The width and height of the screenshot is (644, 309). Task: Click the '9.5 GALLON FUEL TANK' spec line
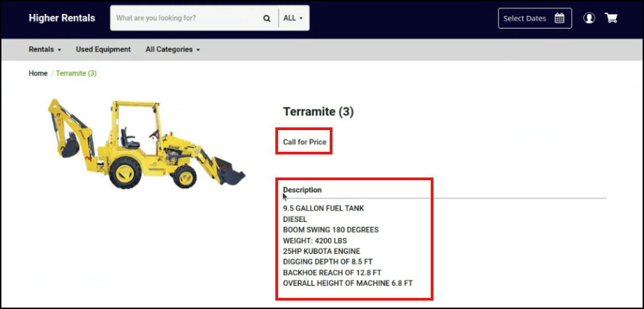point(323,208)
